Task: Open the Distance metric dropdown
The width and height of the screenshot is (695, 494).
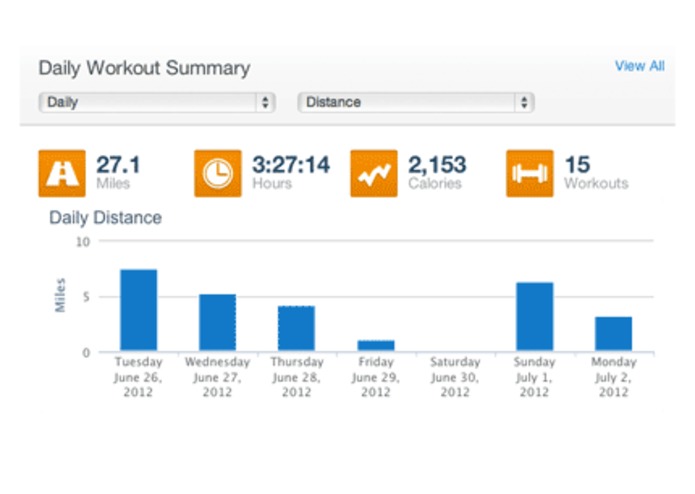Action: coord(416,102)
